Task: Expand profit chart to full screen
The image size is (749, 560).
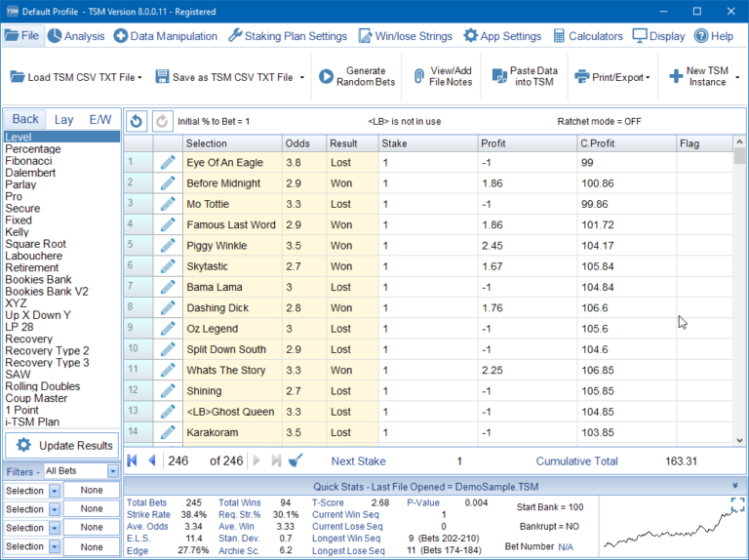Action: tap(737, 504)
